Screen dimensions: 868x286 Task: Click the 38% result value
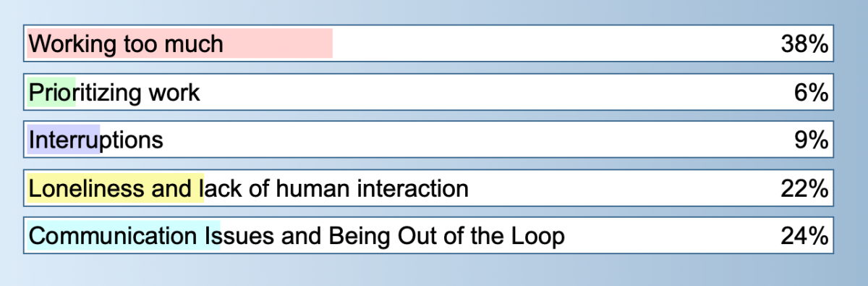[804, 45]
